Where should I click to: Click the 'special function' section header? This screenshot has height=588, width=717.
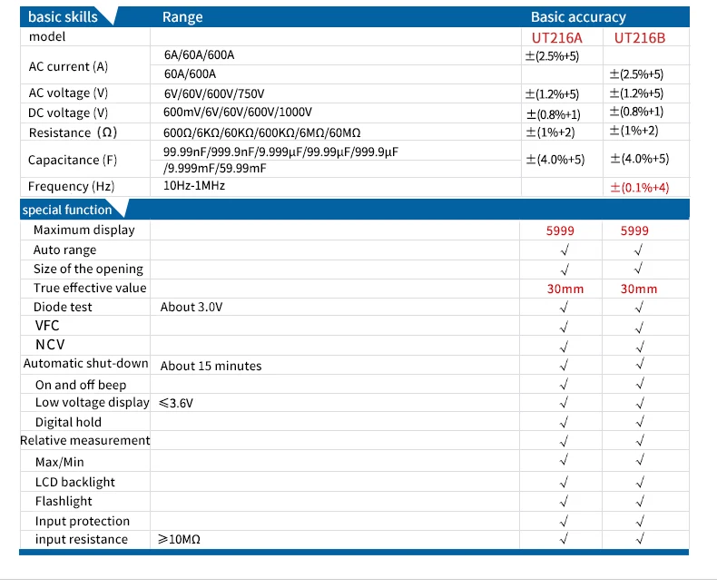tap(67, 210)
